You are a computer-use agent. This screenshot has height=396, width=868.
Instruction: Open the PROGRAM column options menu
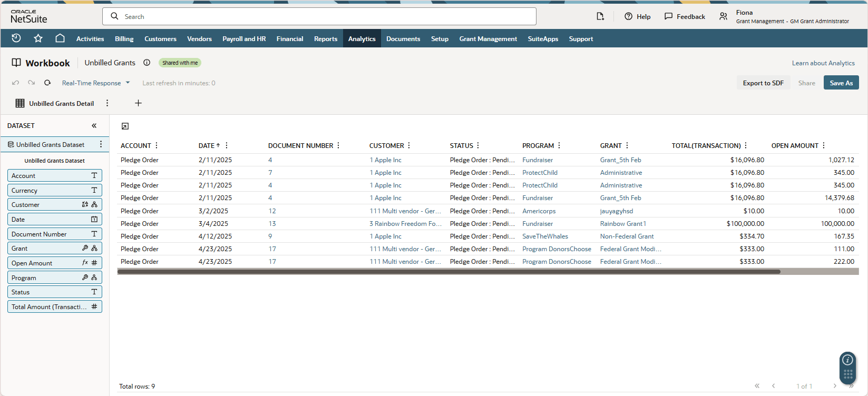(559, 145)
